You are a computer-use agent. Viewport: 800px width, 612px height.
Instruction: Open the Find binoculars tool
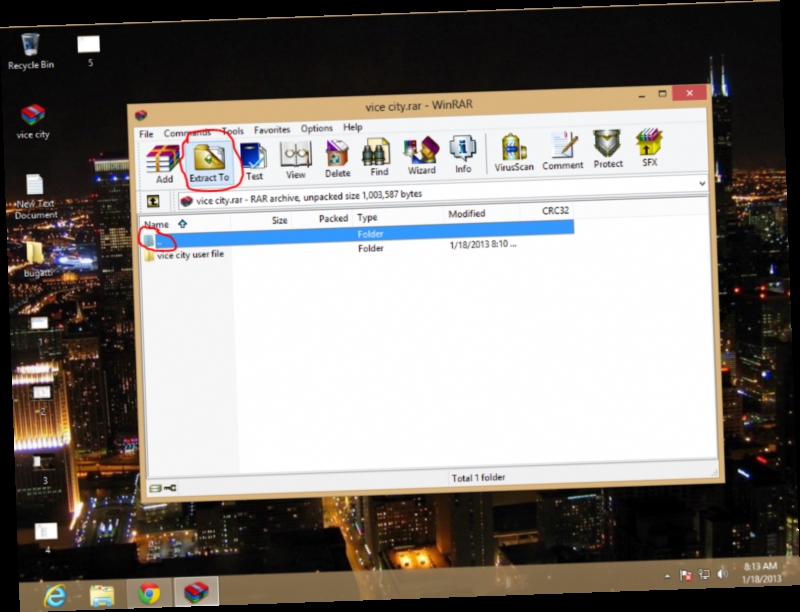[378, 158]
